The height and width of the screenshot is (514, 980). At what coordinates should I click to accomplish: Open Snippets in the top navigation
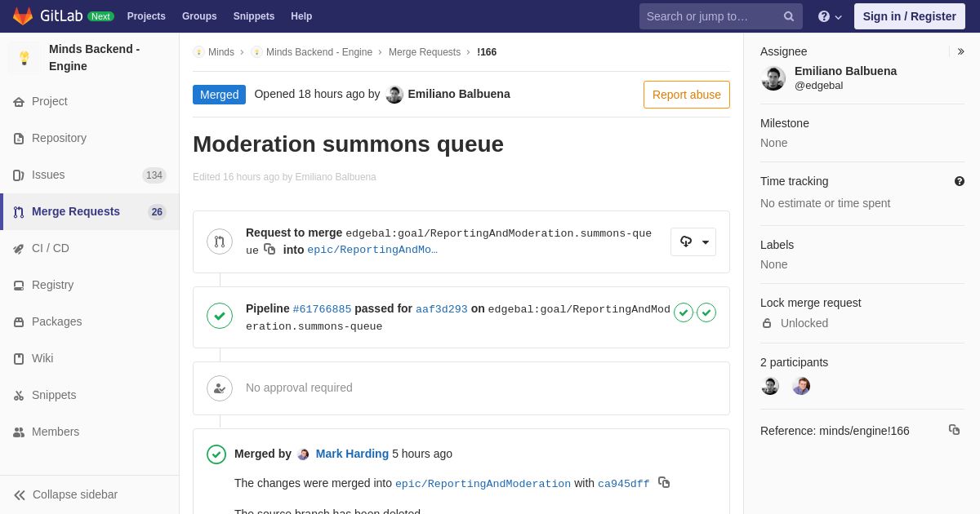[x=254, y=16]
